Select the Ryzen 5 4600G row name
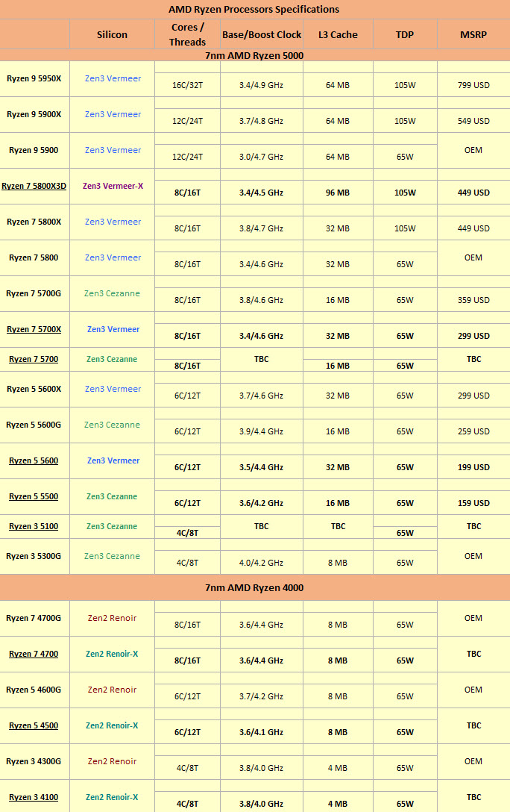The width and height of the screenshot is (510, 812). [x=34, y=690]
